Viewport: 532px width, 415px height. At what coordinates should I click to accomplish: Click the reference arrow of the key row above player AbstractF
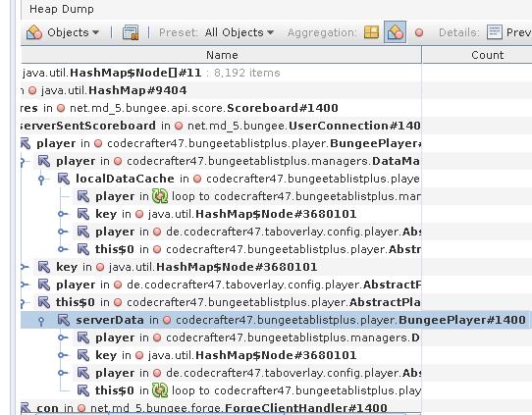click(x=44, y=267)
